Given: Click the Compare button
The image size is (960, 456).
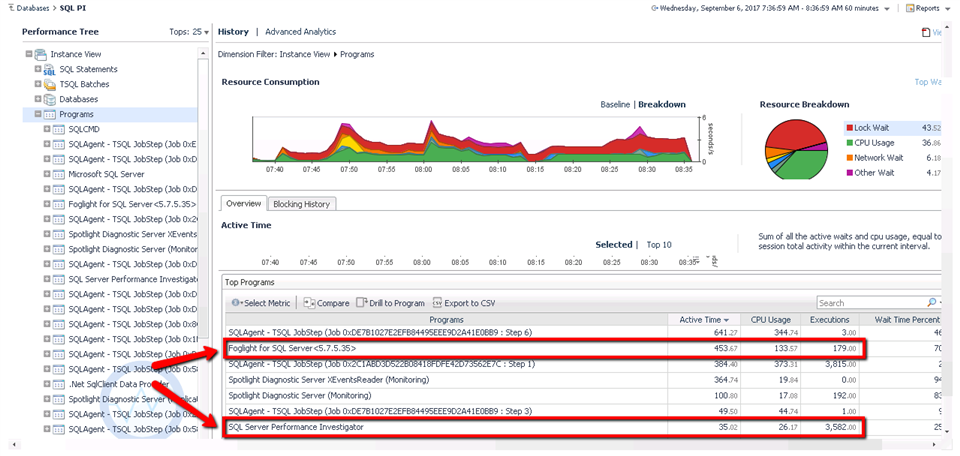Looking at the screenshot, I should click(x=326, y=303).
